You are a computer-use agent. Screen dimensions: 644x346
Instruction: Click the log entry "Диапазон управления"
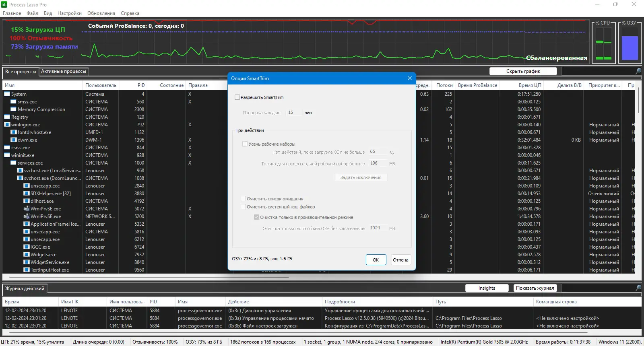click(x=260, y=311)
